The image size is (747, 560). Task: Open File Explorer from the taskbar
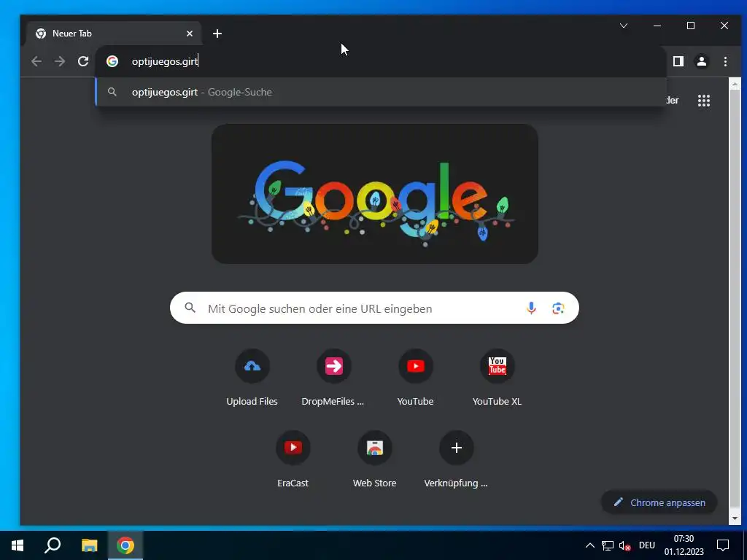89,545
